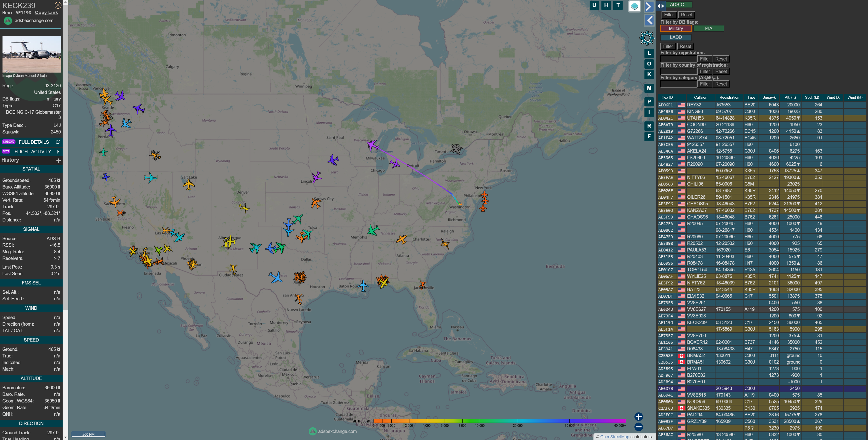Toggle the L map button
The width and height of the screenshot is (868, 440).
(x=649, y=53)
